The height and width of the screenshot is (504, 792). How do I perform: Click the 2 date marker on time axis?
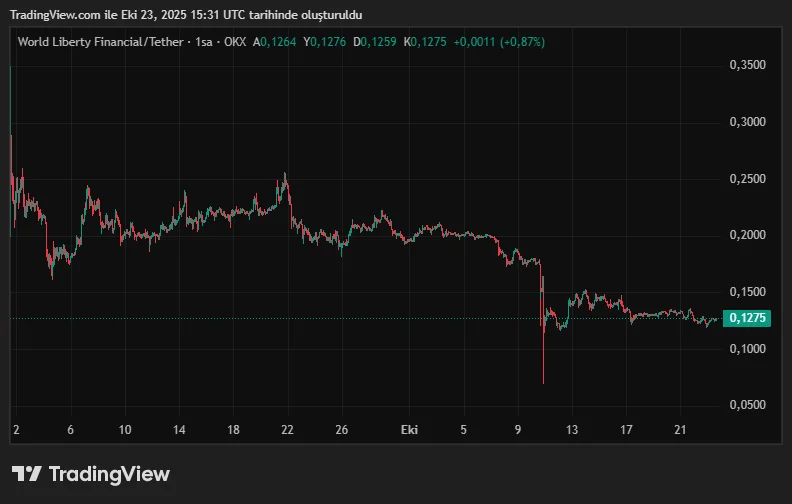point(16,430)
